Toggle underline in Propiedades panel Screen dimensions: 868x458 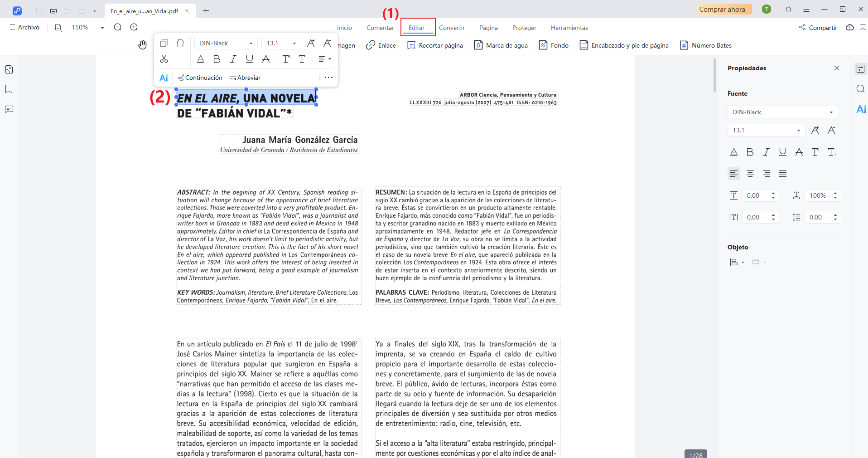(x=783, y=152)
